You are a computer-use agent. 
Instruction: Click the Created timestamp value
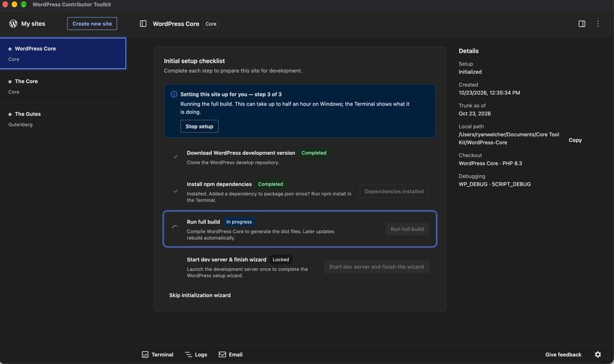[x=489, y=93]
